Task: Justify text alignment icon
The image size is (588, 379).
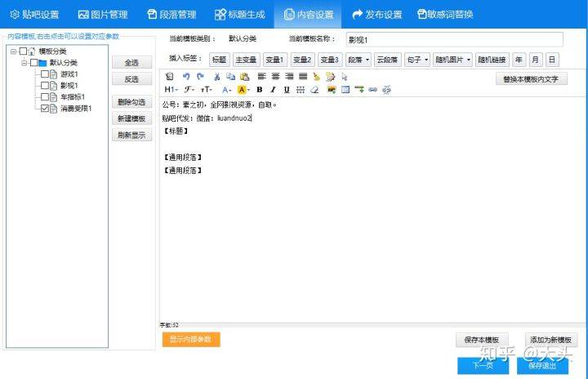Action: 303,77
